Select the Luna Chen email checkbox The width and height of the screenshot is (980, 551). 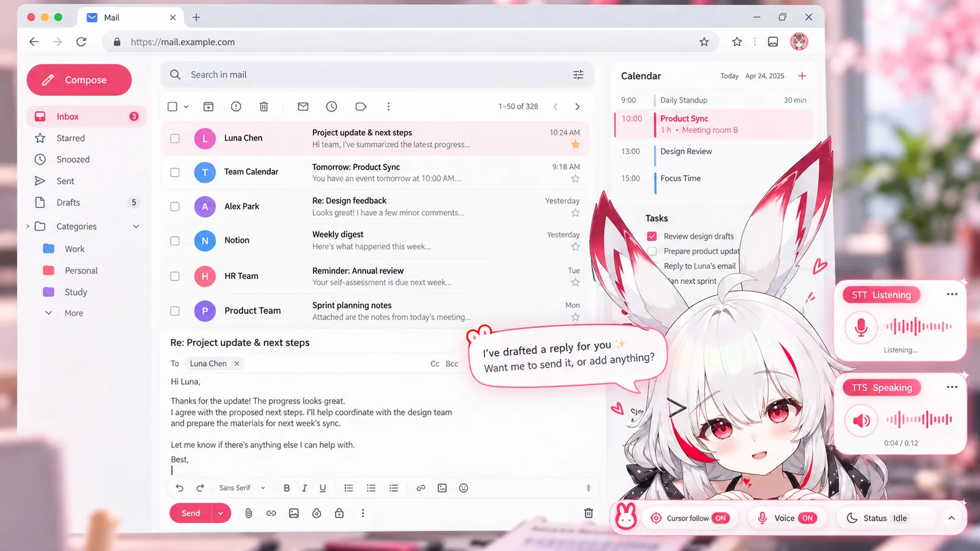pos(175,138)
